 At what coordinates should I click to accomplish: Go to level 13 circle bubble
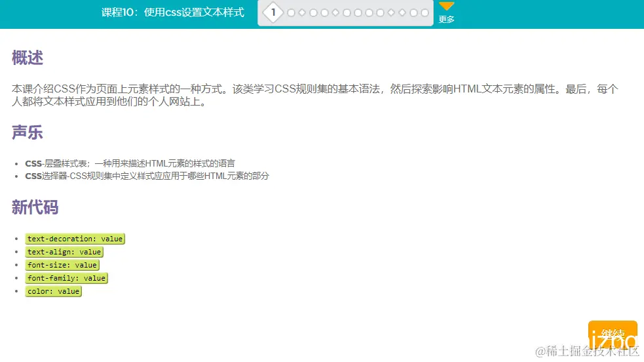(x=413, y=13)
